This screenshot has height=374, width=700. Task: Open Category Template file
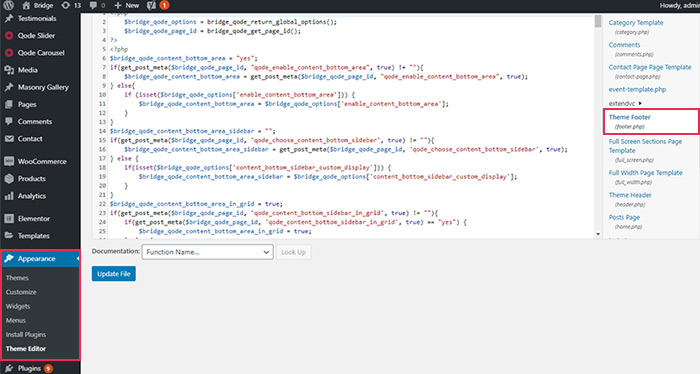pos(636,23)
